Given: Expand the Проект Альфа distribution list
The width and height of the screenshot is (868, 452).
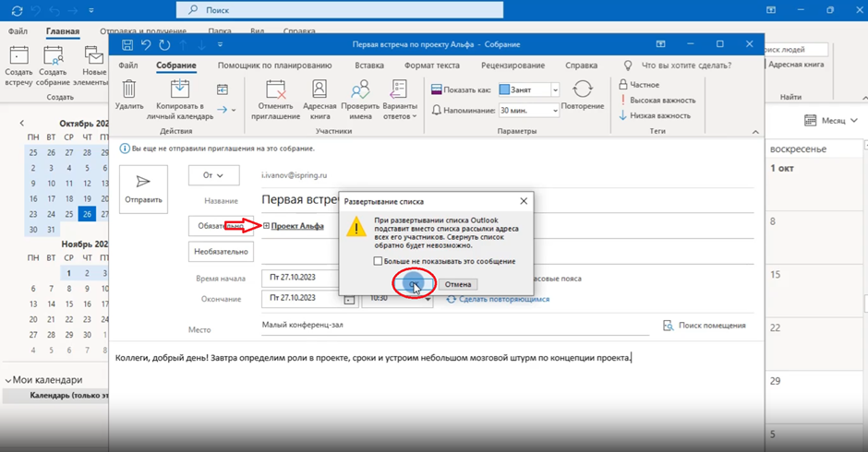Looking at the screenshot, I should (x=267, y=226).
